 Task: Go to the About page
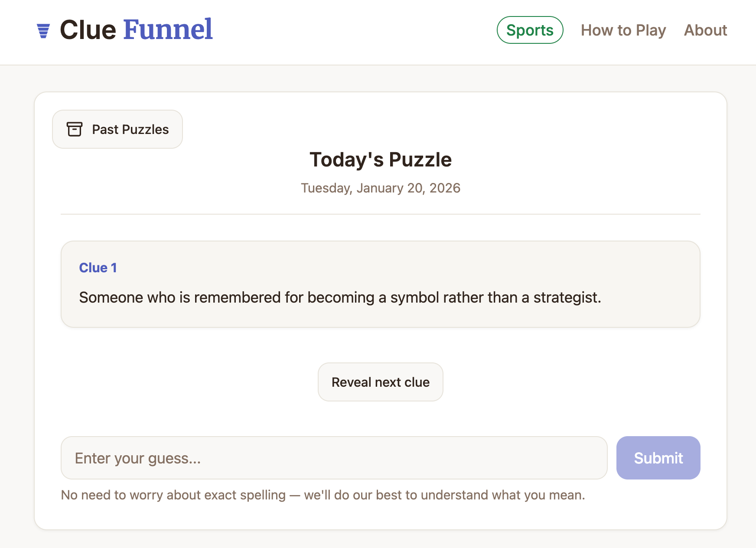coord(705,30)
